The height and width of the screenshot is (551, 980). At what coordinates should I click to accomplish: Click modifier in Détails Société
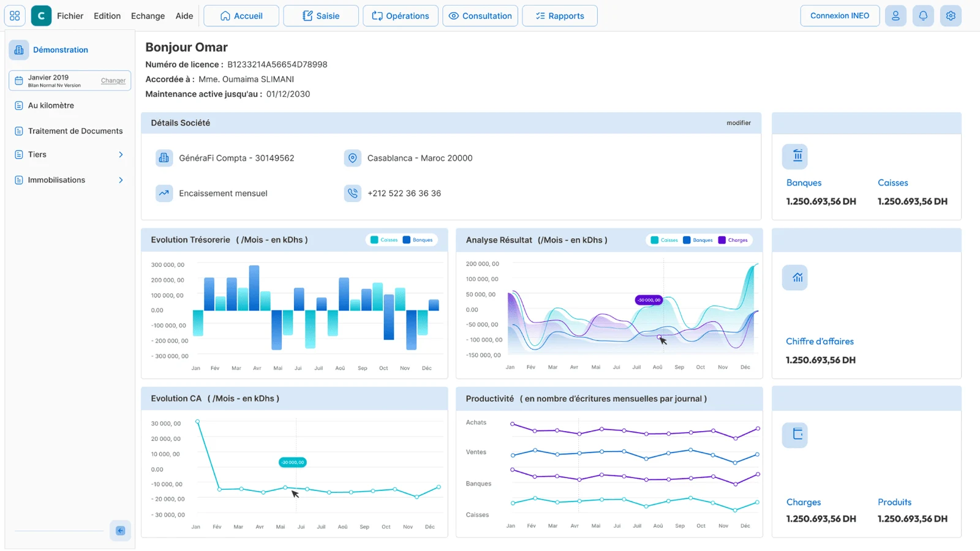pos(739,123)
